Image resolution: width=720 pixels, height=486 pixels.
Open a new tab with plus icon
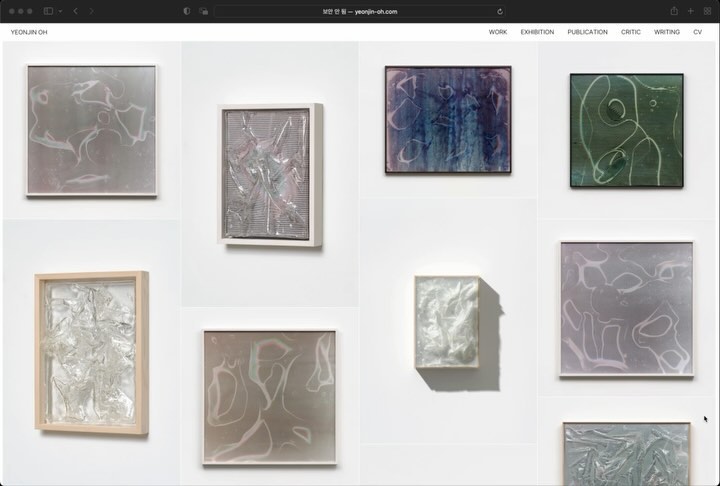click(x=691, y=11)
